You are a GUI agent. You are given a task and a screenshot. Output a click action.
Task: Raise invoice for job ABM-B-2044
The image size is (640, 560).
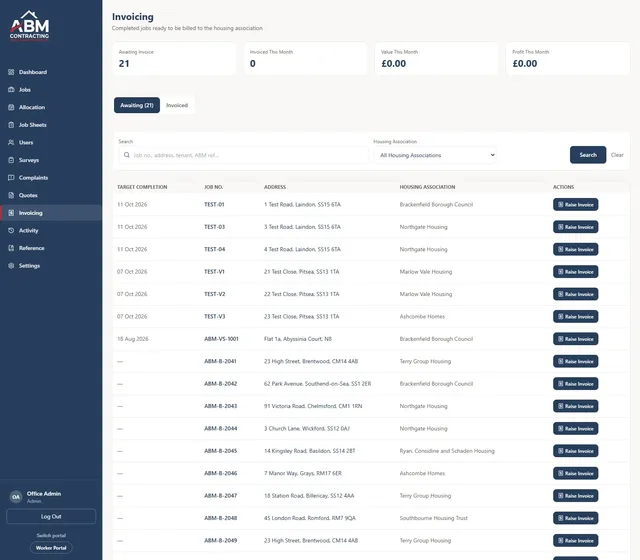[x=576, y=429]
